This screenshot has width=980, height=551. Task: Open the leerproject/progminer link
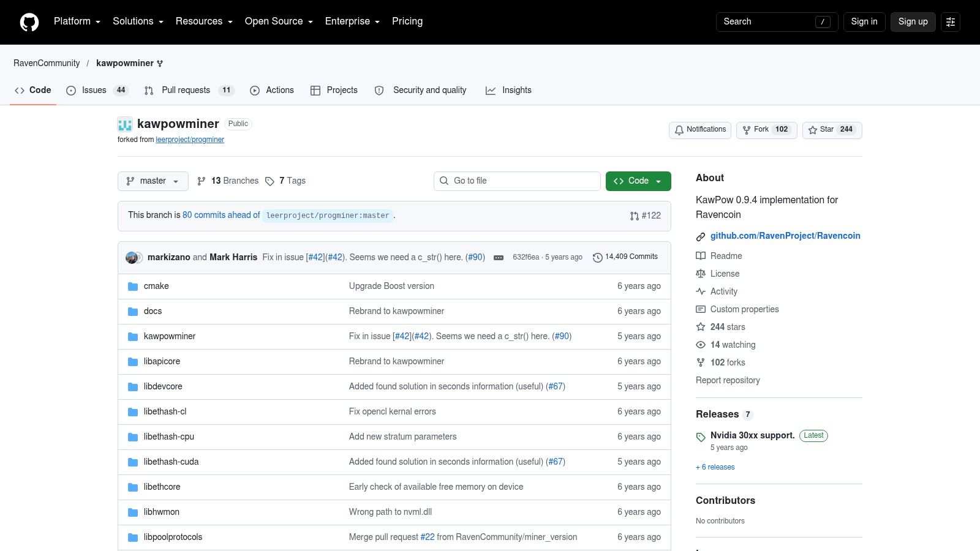coord(190,140)
